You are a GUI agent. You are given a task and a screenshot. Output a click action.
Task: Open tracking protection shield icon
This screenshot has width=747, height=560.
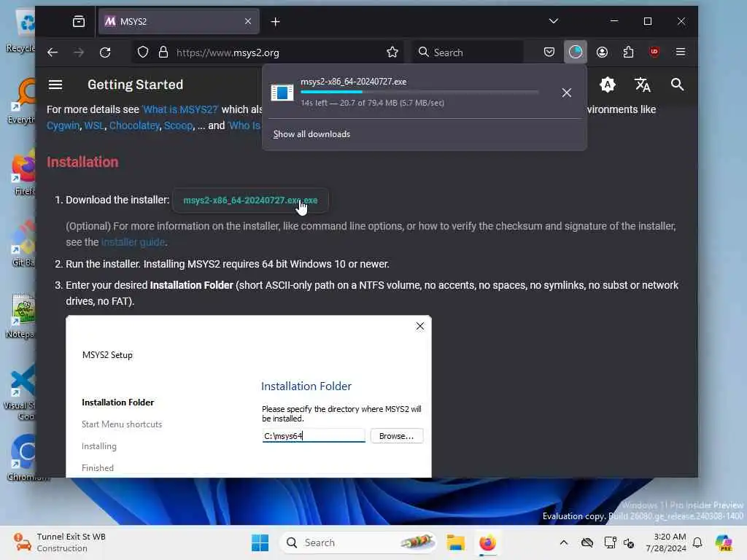click(143, 52)
